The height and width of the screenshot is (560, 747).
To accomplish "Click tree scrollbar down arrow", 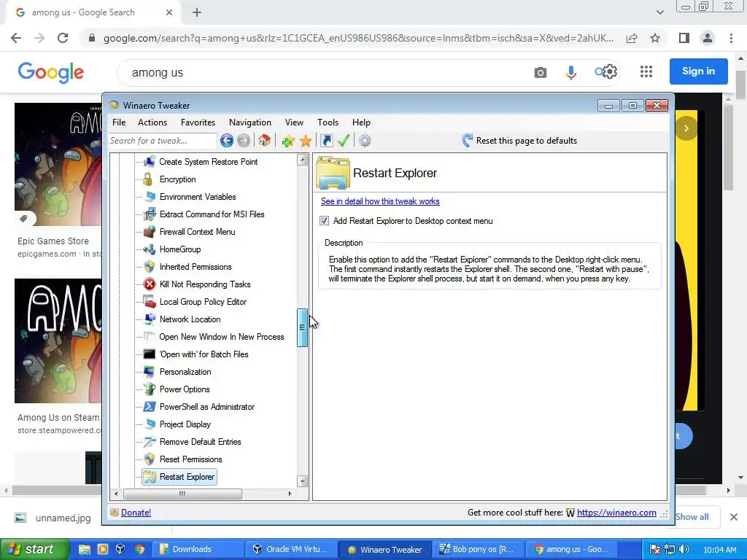I will point(302,481).
